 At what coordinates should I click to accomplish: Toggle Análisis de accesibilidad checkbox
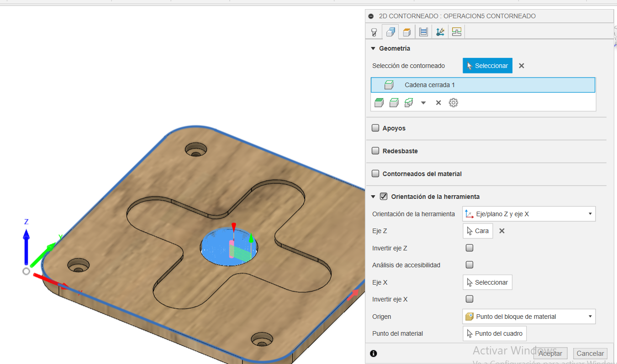point(469,265)
